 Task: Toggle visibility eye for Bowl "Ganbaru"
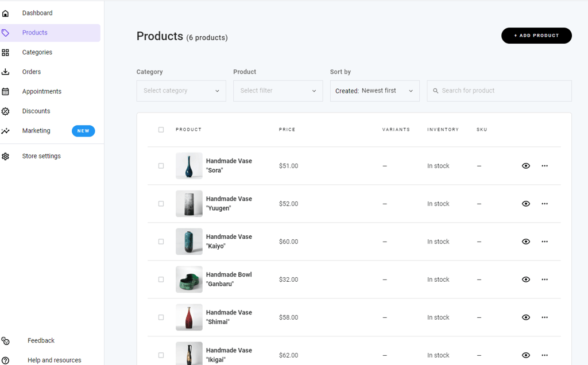526,279
